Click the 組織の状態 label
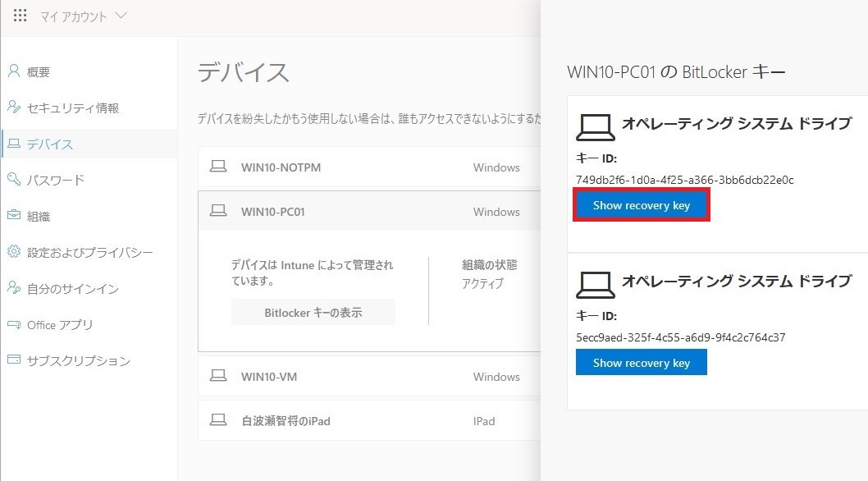 click(x=489, y=265)
